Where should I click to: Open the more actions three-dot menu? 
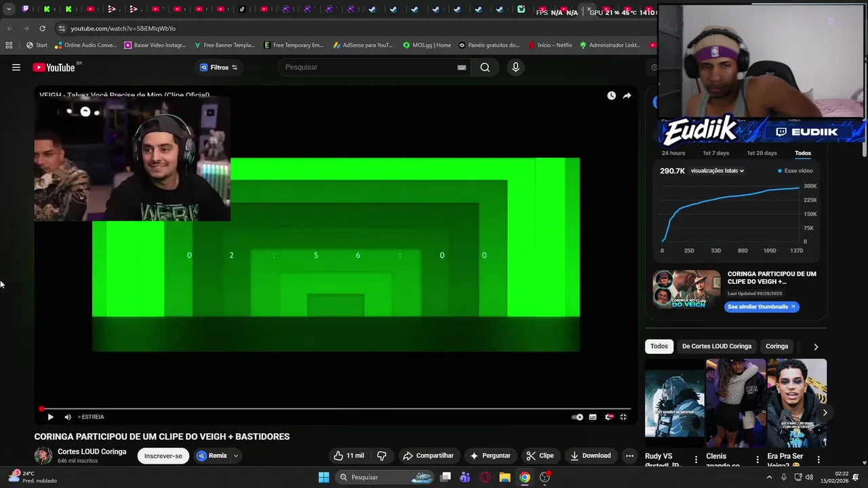tap(629, 455)
